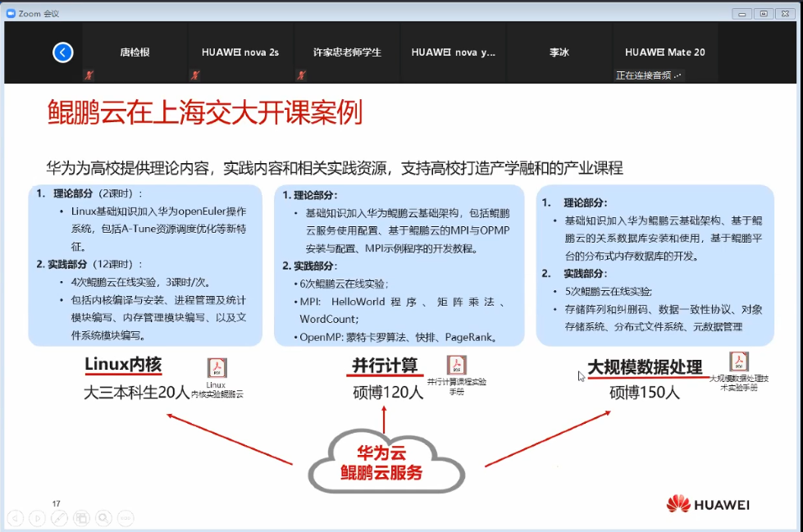Click the 华为云鲲鹏云服务 cloud shape
Viewport: 803px width, 532px height.
(381, 464)
